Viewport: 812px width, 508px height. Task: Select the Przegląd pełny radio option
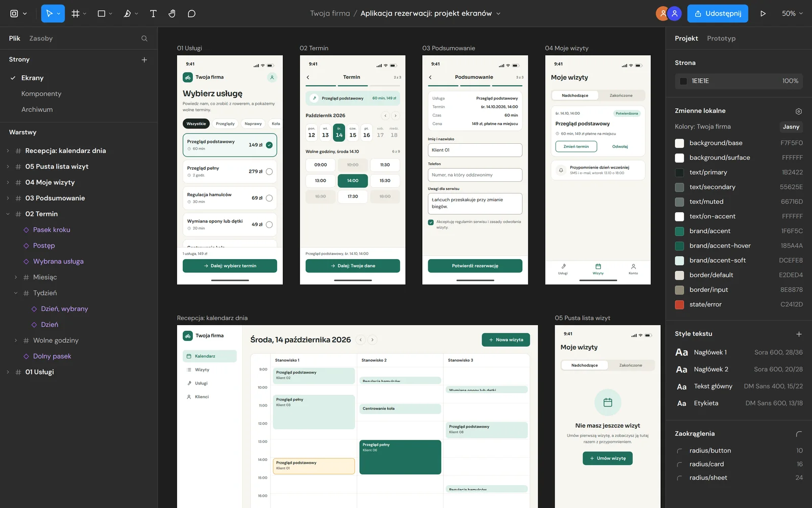pyautogui.click(x=269, y=172)
